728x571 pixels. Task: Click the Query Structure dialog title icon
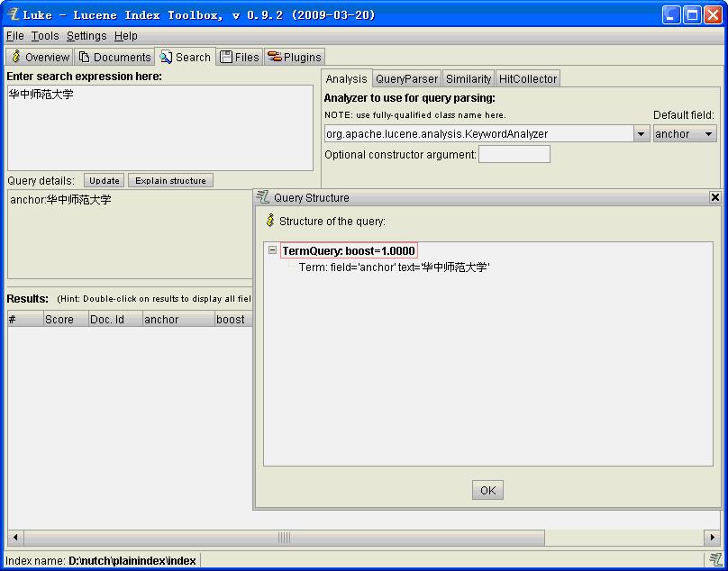point(263,197)
